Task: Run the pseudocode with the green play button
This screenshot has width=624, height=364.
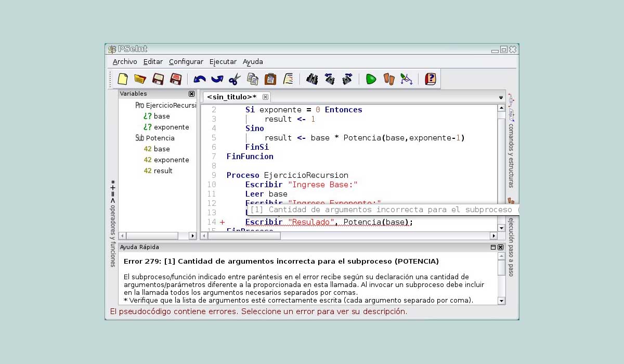Action: 371,79
